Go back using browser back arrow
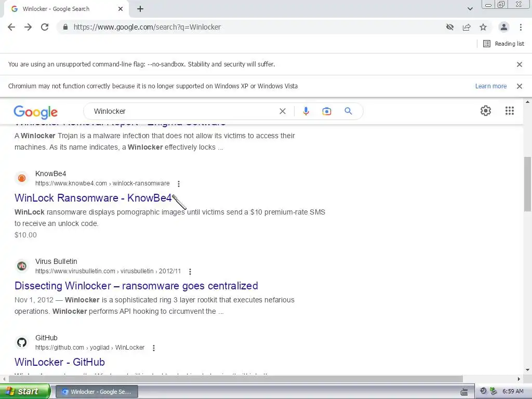Image resolution: width=532 pixels, height=399 pixels. (11, 27)
